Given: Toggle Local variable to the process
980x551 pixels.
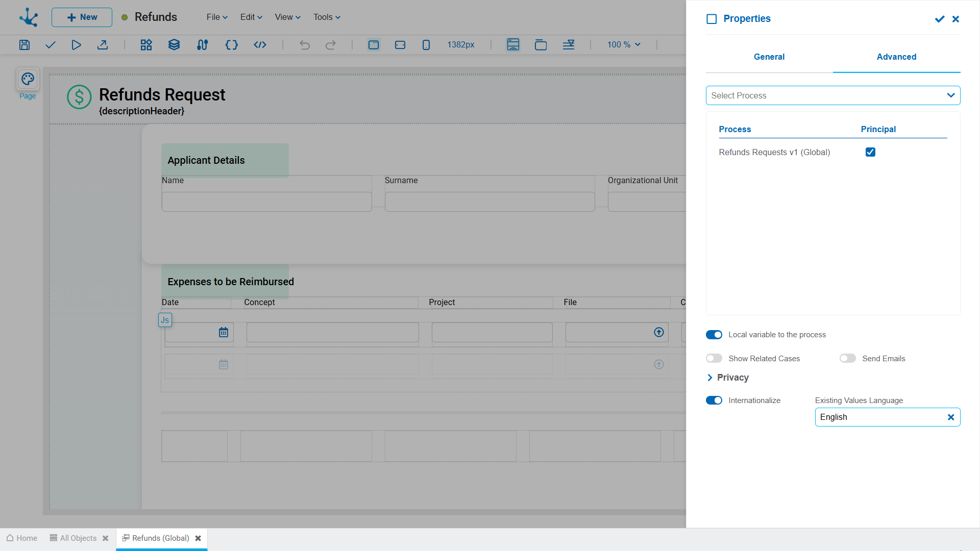Looking at the screenshot, I should pos(714,334).
